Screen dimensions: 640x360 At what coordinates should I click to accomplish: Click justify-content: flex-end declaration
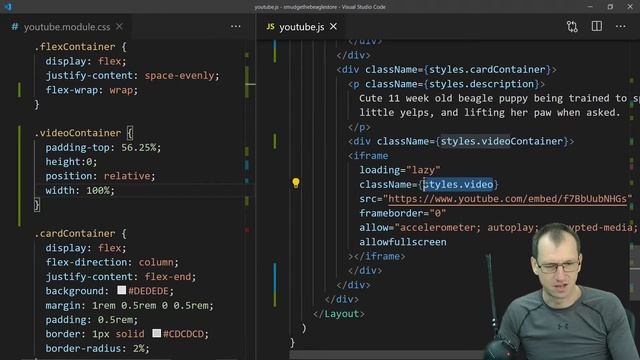pyautogui.click(x=121, y=277)
